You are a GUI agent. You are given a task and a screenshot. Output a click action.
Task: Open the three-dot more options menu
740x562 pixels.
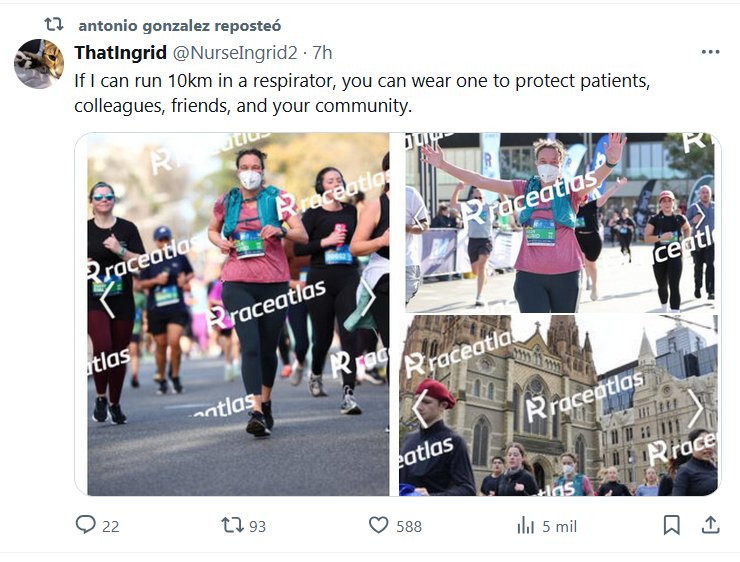coord(710,52)
